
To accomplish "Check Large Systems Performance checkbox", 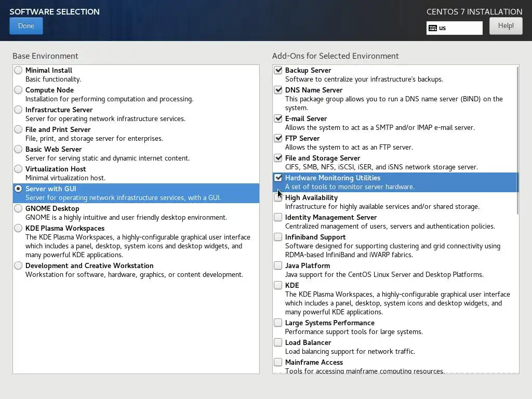I will [x=278, y=323].
